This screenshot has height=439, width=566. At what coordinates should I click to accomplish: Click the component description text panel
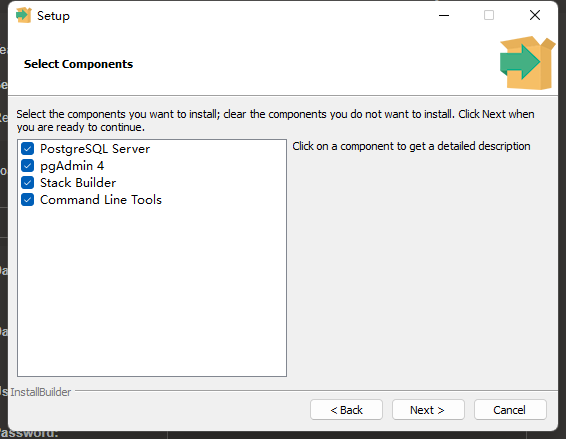pyautogui.click(x=411, y=146)
